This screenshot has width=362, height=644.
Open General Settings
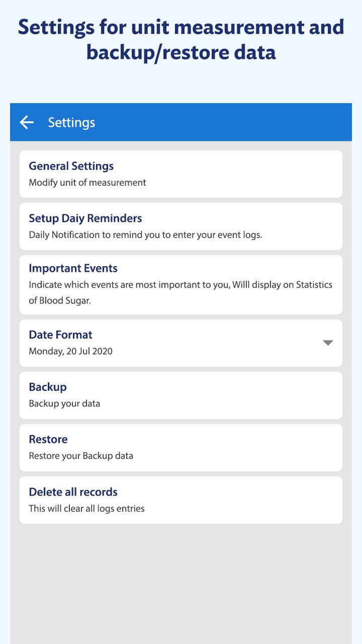click(71, 166)
